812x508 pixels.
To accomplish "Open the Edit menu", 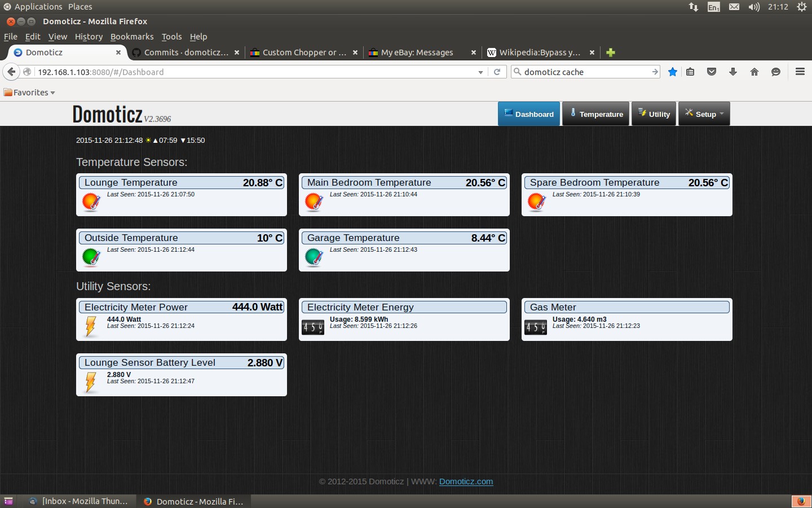I will pos(33,37).
